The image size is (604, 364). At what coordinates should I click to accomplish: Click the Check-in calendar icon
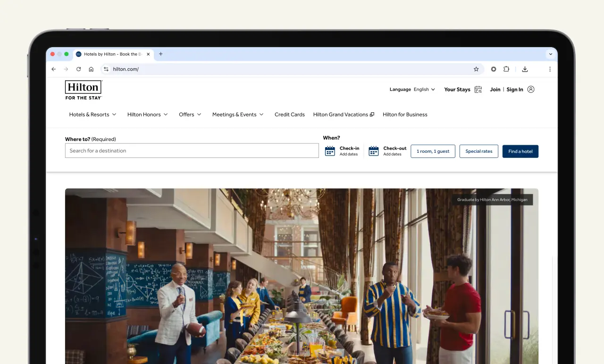(329, 150)
